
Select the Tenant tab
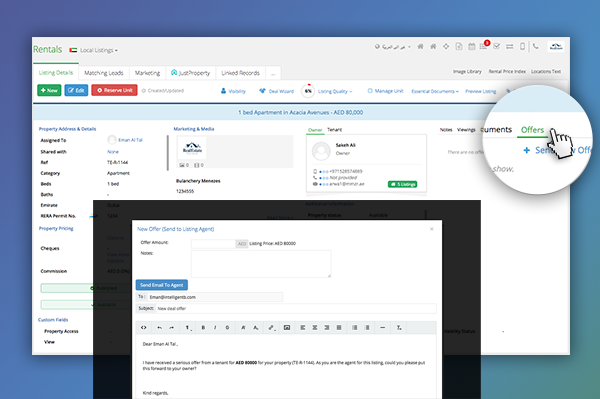point(334,130)
